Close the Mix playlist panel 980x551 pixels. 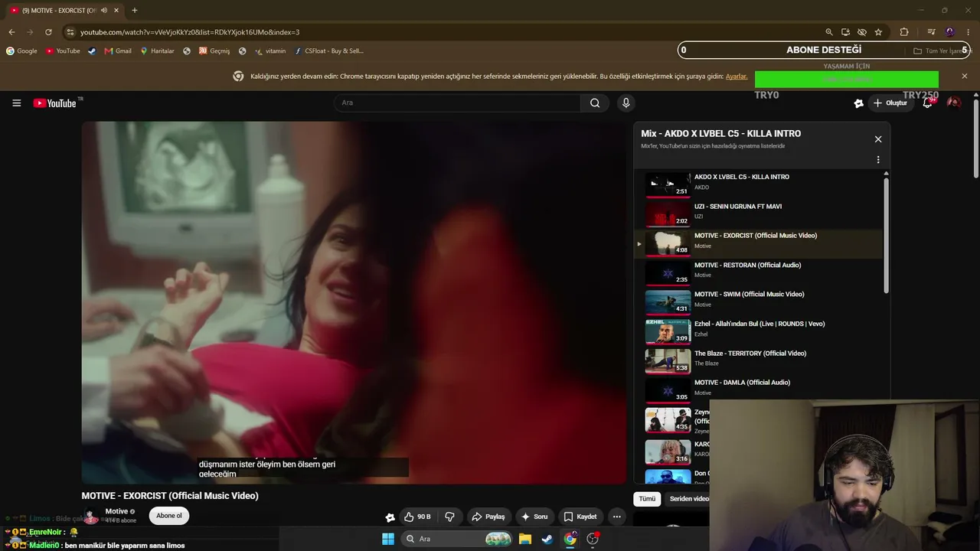[x=878, y=139]
